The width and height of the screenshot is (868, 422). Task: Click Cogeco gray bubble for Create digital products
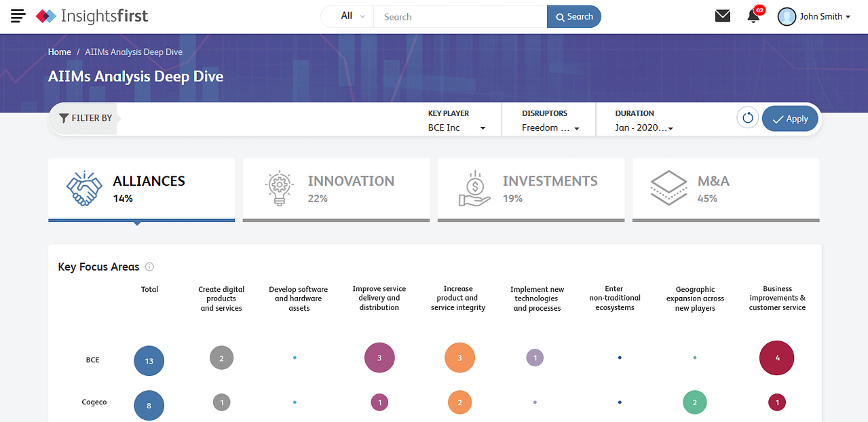click(x=222, y=402)
